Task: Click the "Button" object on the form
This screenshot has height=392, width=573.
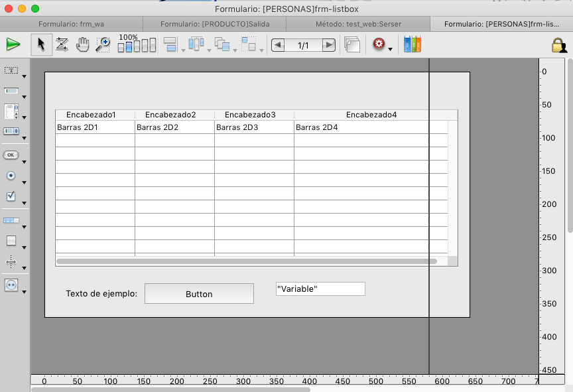Action: [x=199, y=294]
